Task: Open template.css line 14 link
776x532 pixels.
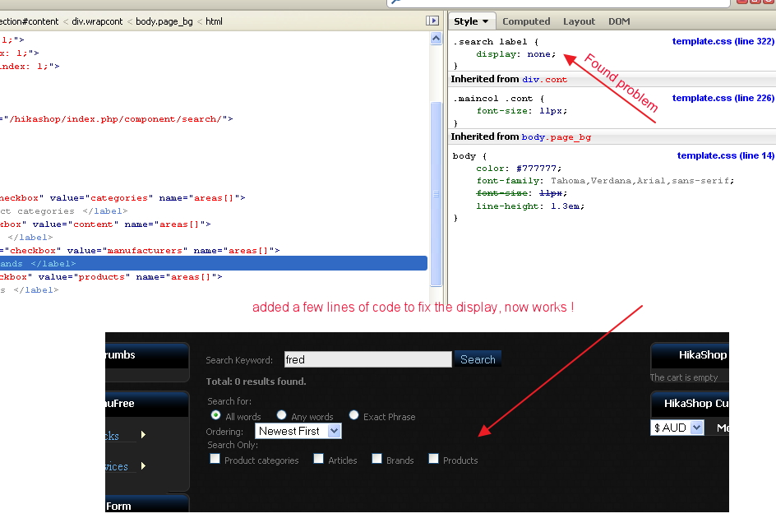Action: coord(725,155)
